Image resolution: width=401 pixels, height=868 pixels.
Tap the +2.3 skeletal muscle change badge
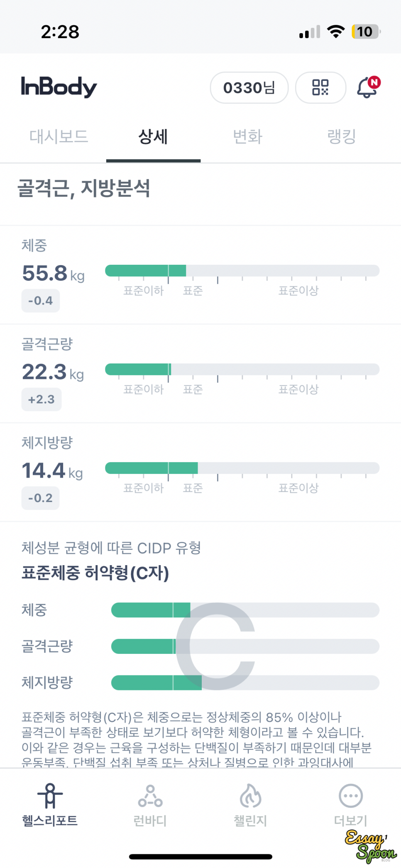tap(42, 399)
